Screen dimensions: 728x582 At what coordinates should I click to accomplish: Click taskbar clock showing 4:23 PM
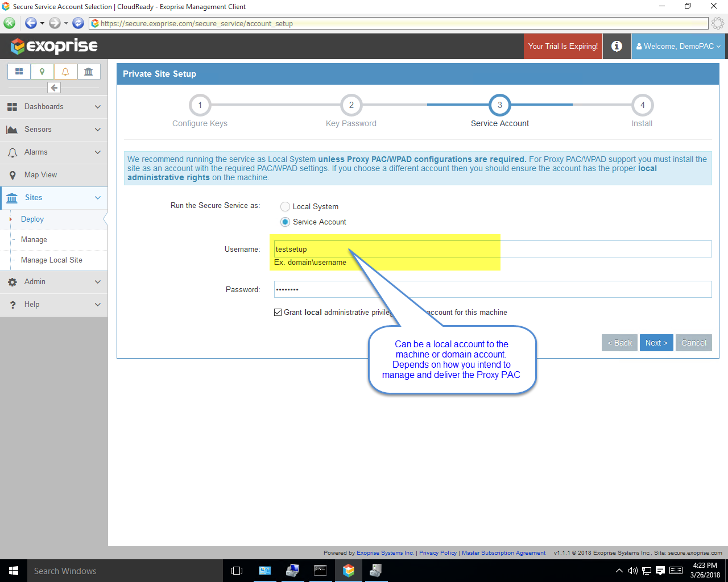click(x=705, y=570)
